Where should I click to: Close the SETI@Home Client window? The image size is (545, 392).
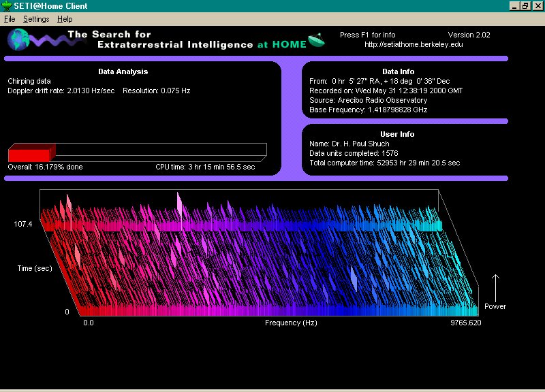[x=538, y=6]
